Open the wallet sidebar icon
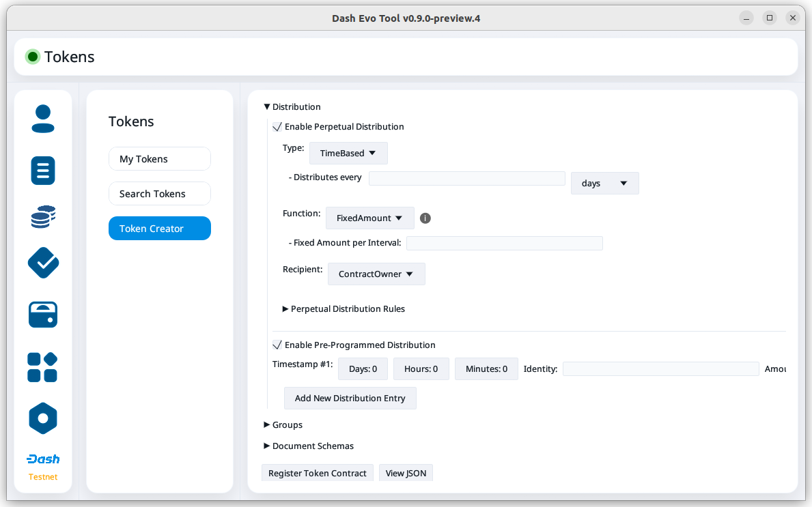This screenshot has width=812, height=507. click(43, 315)
